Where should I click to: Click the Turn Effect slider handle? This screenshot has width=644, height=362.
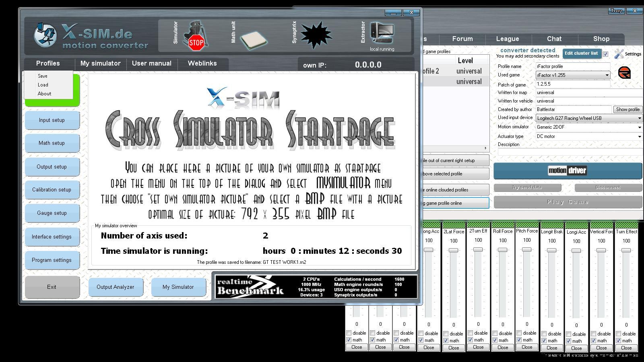point(626,250)
